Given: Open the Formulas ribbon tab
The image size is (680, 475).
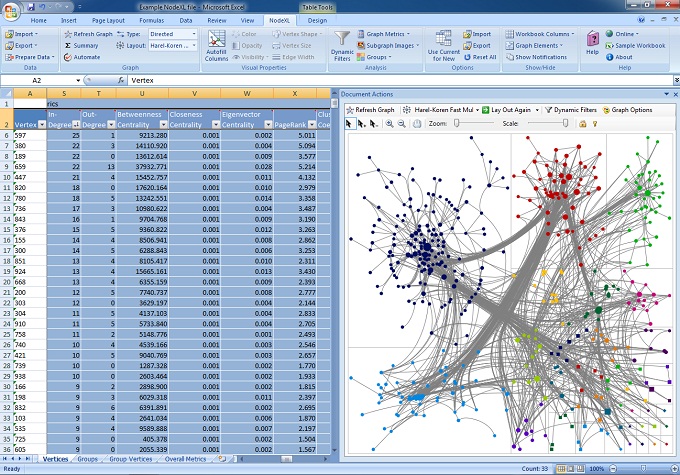Looking at the screenshot, I should click(x=151, y=20).
